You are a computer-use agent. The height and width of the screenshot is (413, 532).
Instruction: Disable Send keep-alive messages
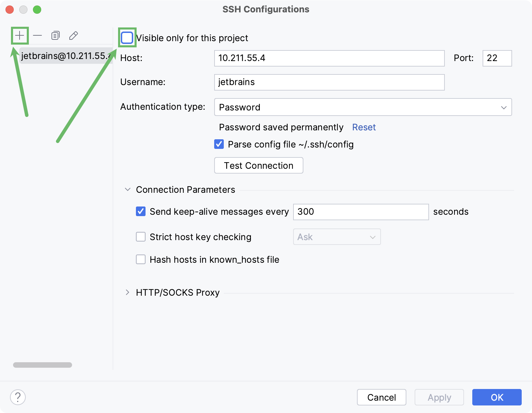(140, 212)
